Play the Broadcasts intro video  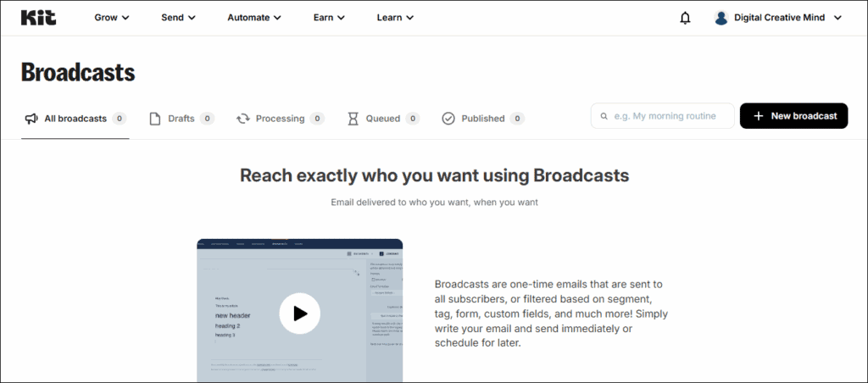(299, 314)
